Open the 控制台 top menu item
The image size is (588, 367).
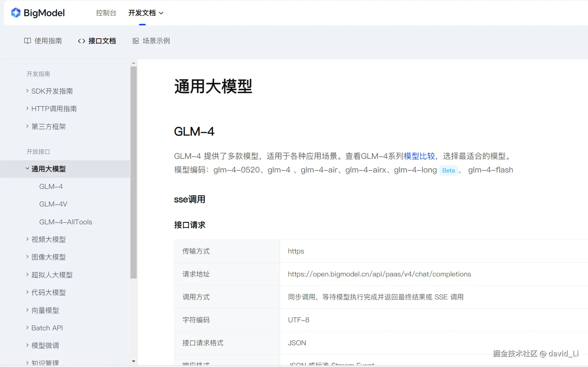click(106, 13)
